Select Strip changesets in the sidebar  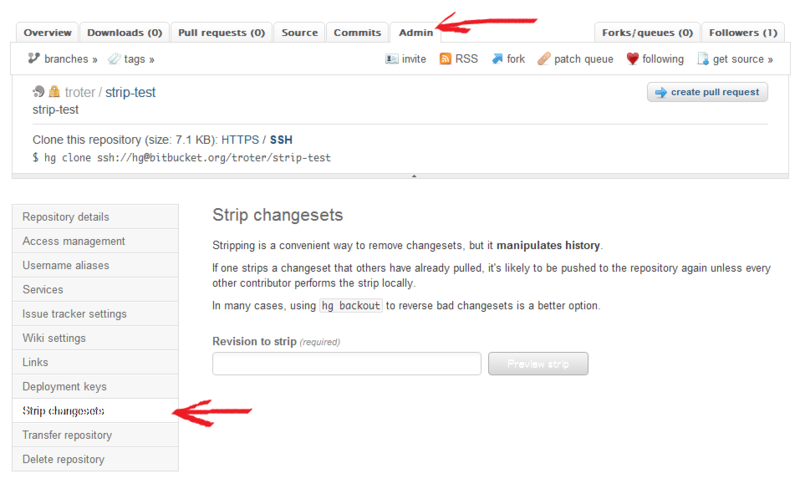tap(95, 411)
